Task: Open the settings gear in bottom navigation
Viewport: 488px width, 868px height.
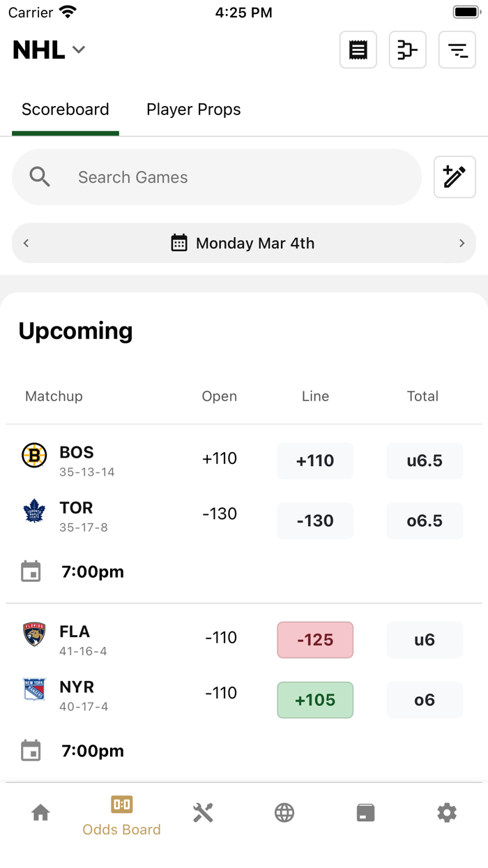Action: pos(447,812)
